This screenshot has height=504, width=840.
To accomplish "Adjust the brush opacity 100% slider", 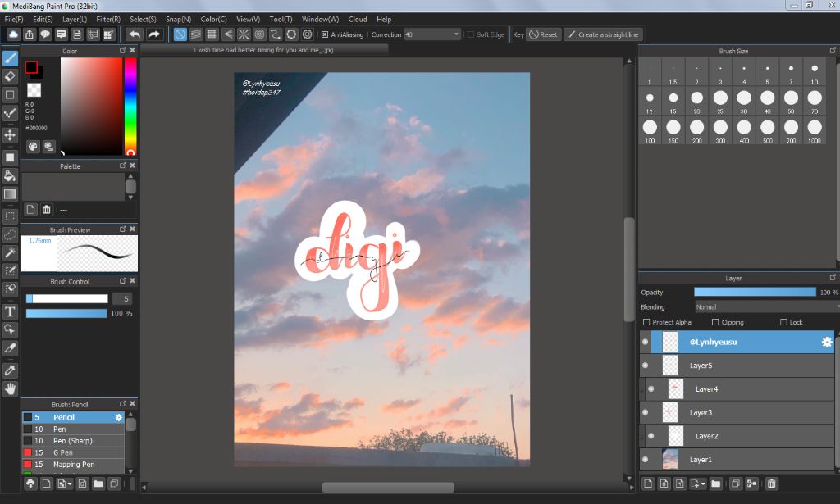I will pyautogui.click(x=66, y=314).
